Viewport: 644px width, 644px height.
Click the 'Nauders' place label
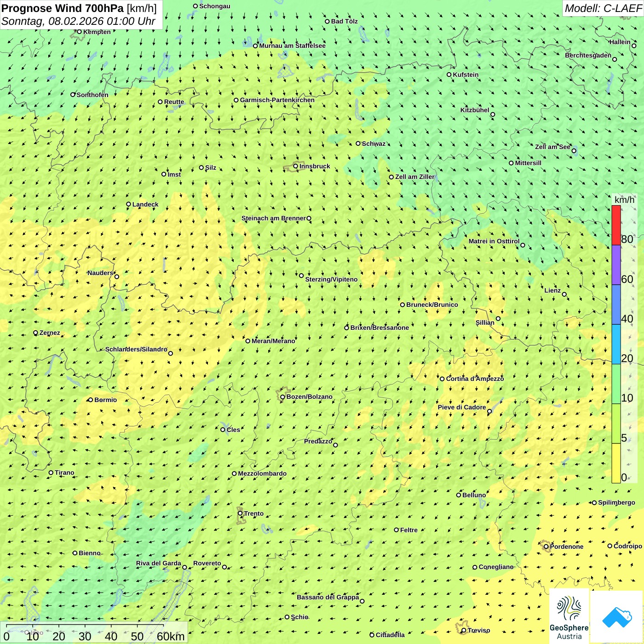tap(100, 273)
